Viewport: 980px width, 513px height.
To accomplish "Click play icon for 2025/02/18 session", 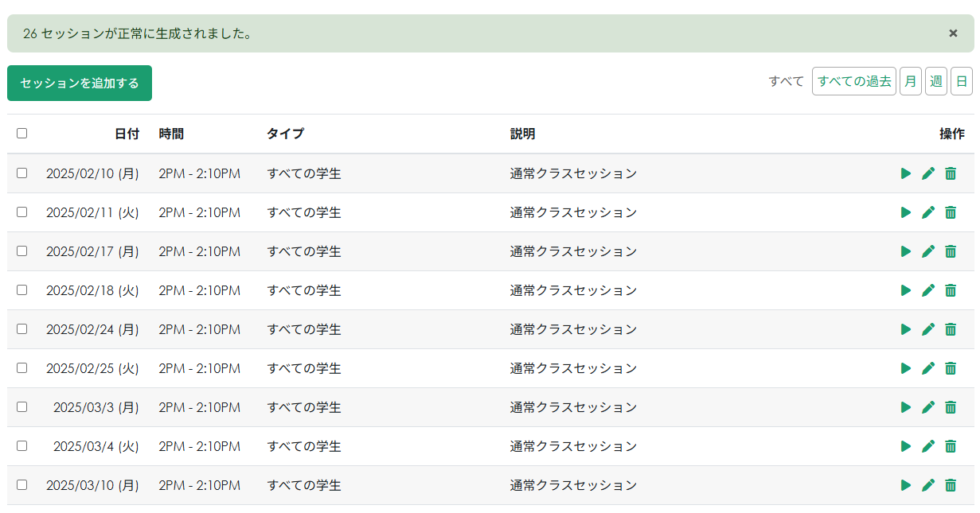I will pyautogui.click(x=905, y=290).
